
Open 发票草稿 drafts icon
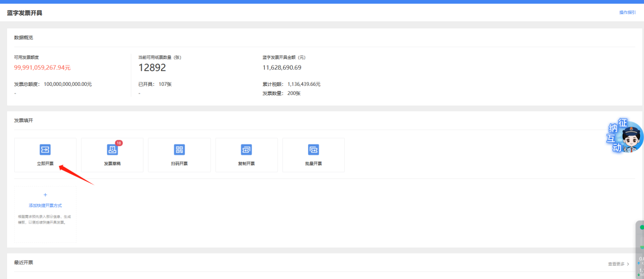click(x=112, y=150)
